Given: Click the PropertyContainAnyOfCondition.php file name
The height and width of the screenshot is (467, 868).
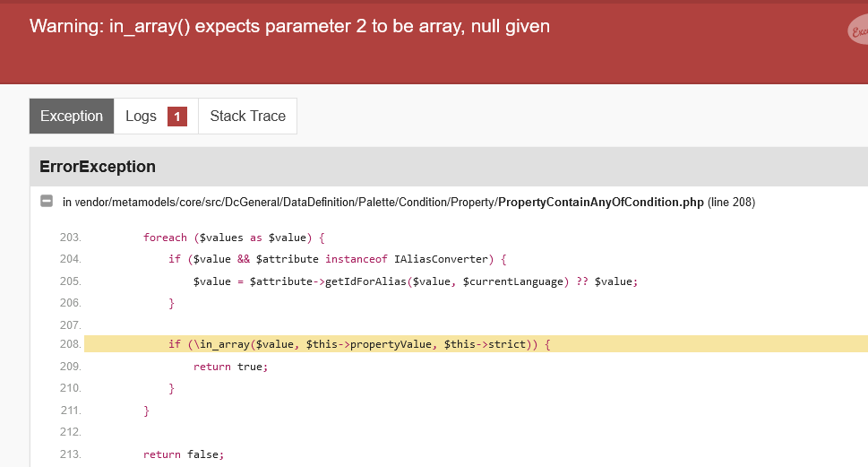Looking at the screenshot, I should point(600,202).
